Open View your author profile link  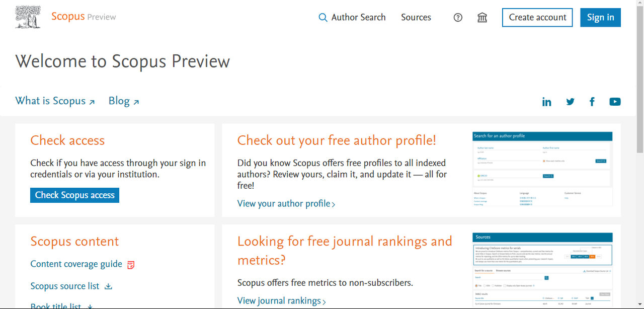(x=286, y=203)
